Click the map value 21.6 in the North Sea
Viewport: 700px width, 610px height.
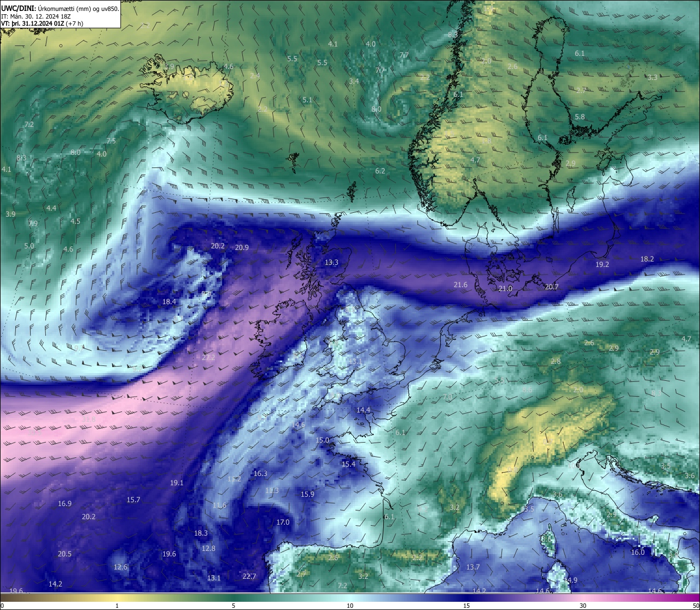(460, 284)
